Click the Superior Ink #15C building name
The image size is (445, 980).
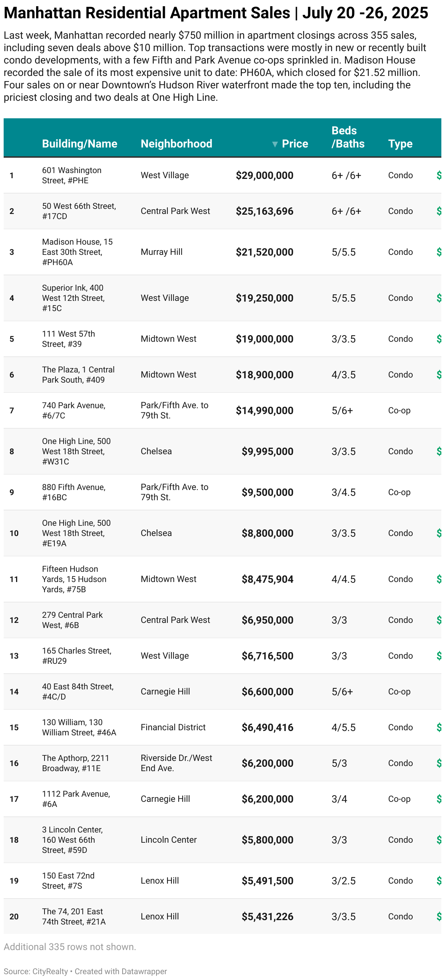(x=73, y=298)
